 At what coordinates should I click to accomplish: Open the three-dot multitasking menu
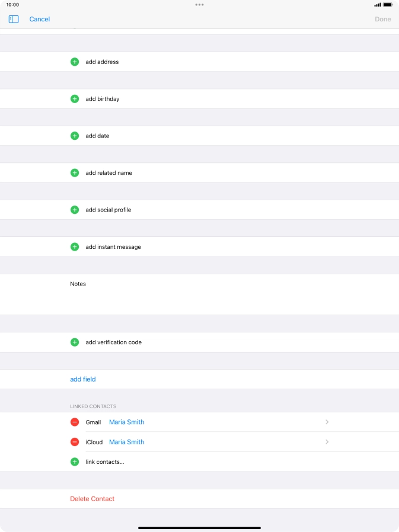[x=199, y=5]
